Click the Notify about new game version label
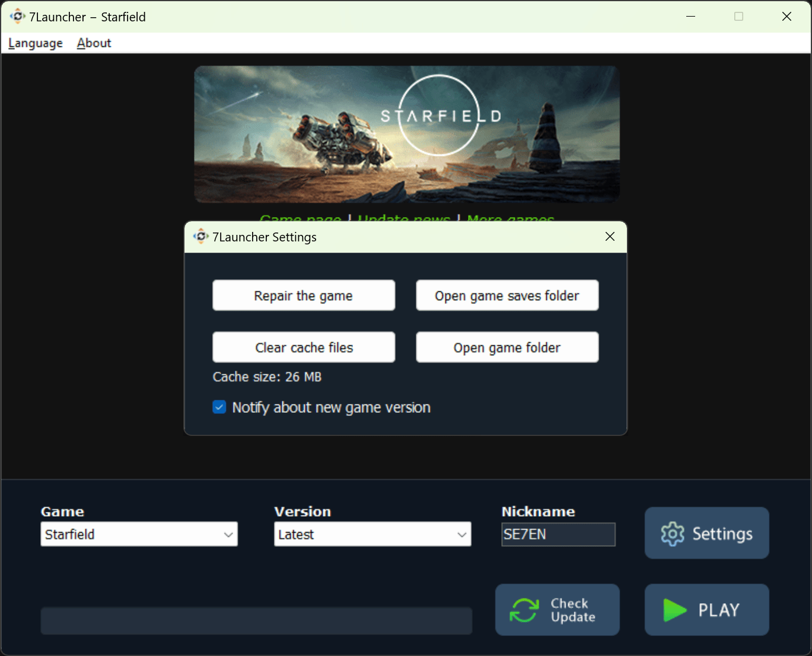Screen dimensions: 812x656 click(x=331, y=407)
